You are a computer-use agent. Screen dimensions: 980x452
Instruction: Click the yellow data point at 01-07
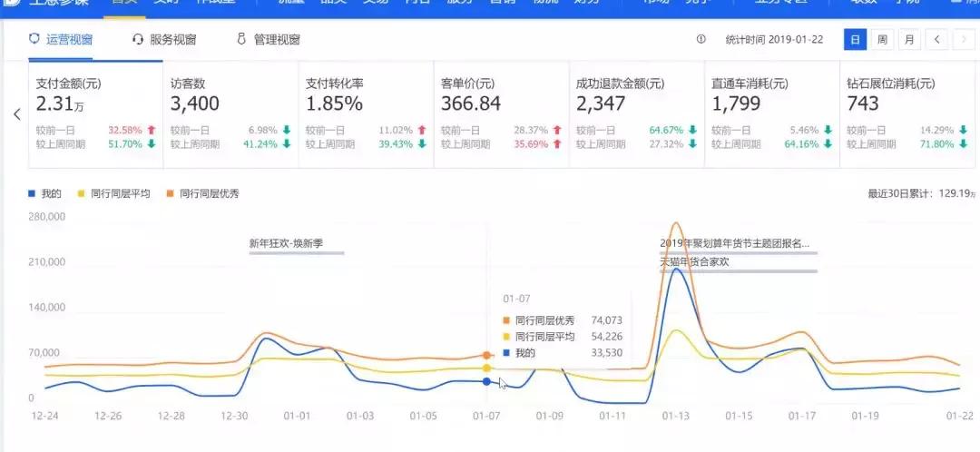click(x=486, y=368)
